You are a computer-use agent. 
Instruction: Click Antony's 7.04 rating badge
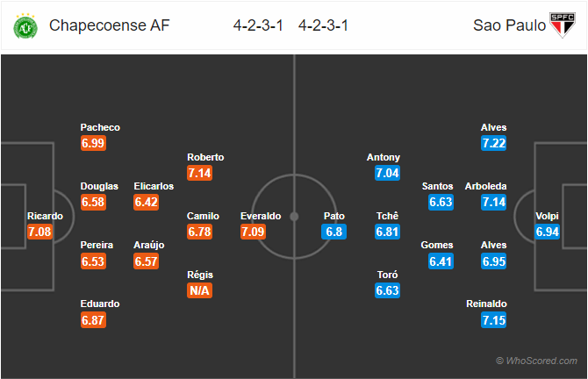387,173
